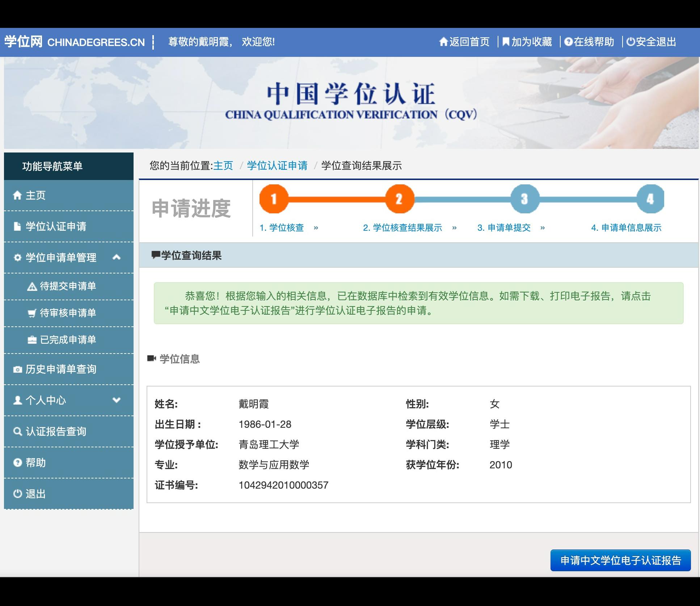Image resolution: width=700 pixels, height=606 pixels.
Task: Click the cart icon for 待审核申请单
Action: point(32,313)
